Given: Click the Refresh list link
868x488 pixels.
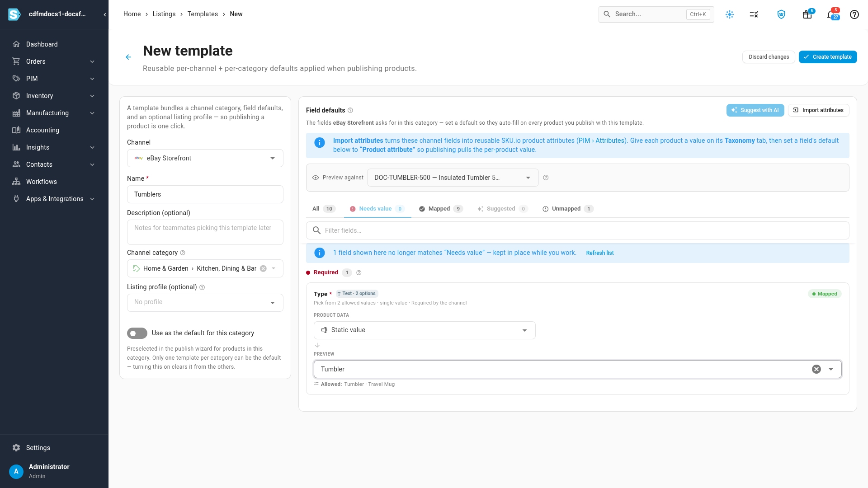Looking at the screenshot, I should pyautogui.click(x=600, y=253).
